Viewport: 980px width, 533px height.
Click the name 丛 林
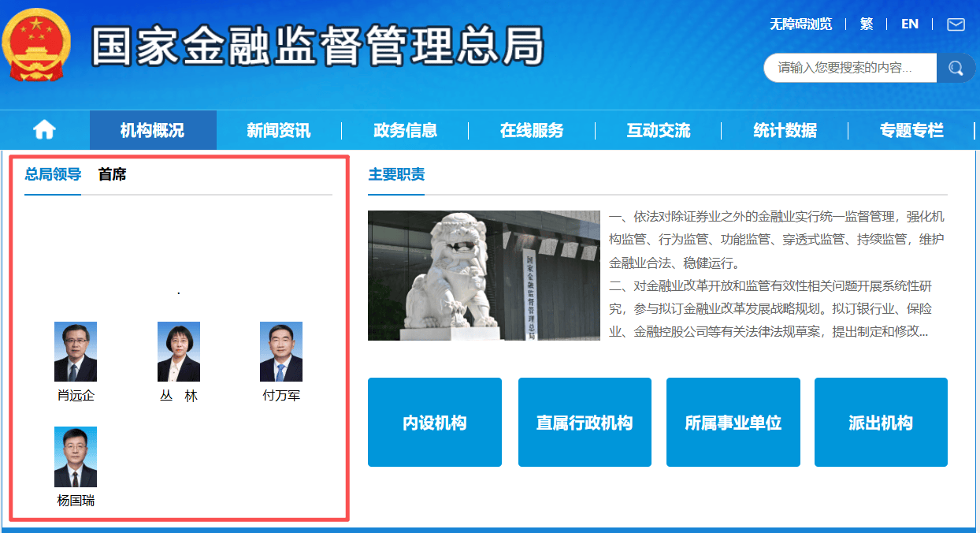(x=179, y=396)
